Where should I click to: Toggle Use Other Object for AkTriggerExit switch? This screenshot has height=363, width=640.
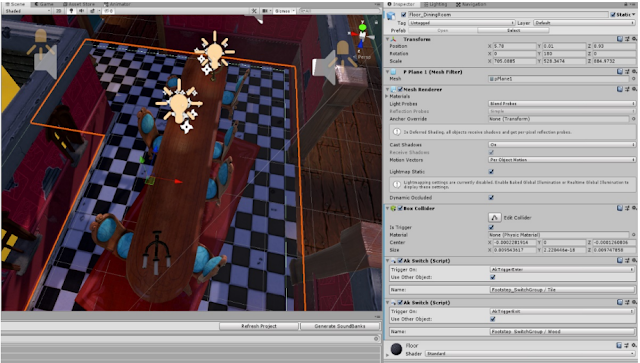493,319
